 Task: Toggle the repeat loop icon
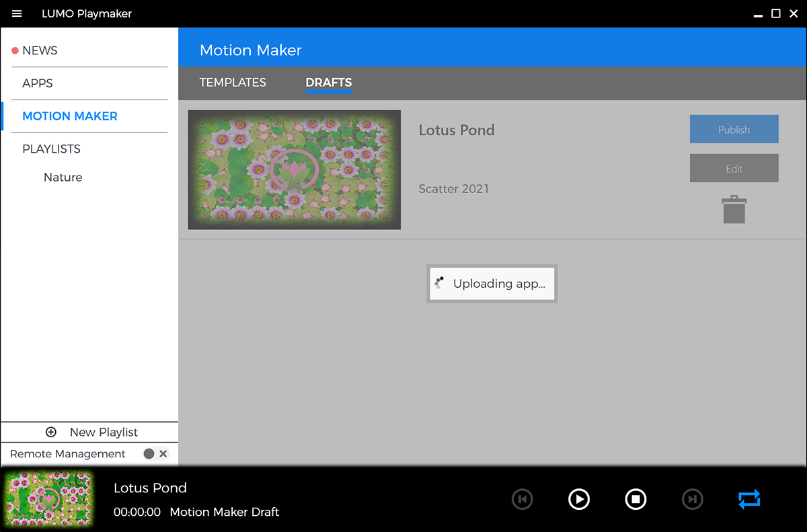pos(748,499)
